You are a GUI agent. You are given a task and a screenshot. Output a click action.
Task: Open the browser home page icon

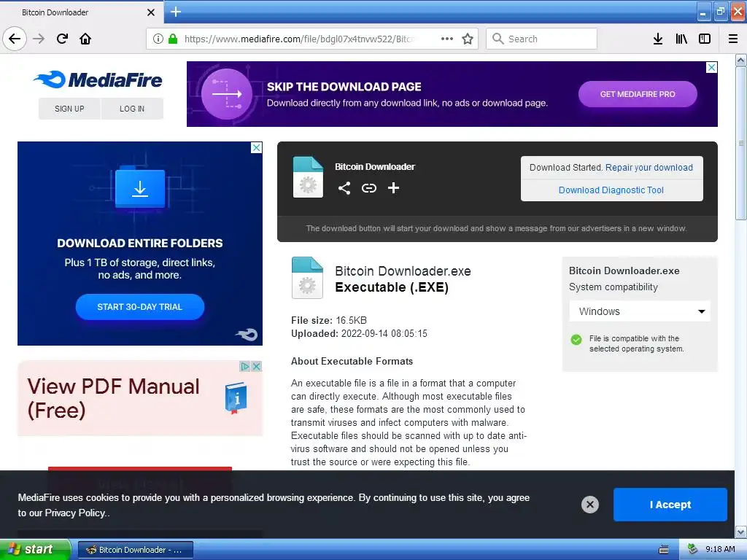pos(85,39)
